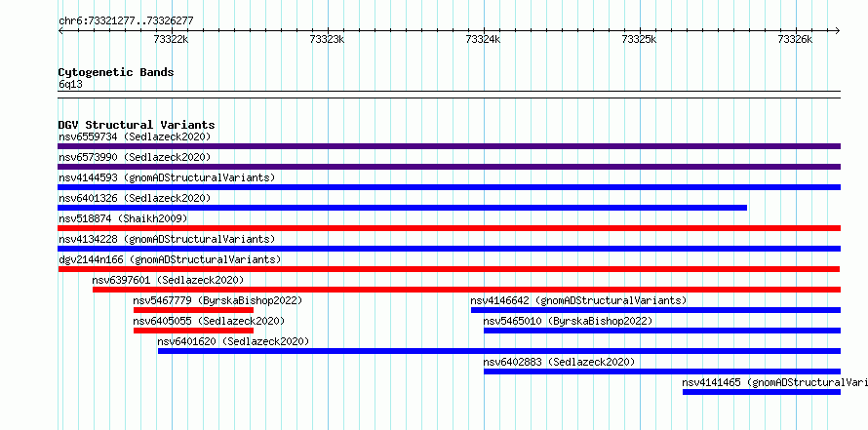Click the nsv6397601 (Sedlazeck2020) label
Viewport: 868px width, 430px height.
coord(168,280)
